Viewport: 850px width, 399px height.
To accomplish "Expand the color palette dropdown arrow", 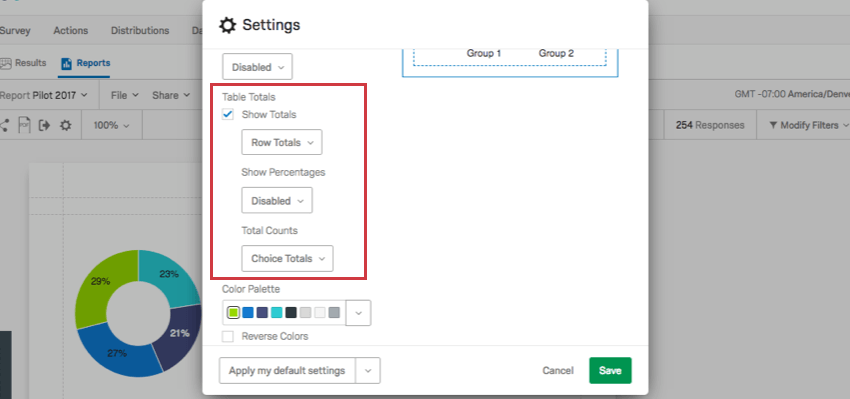I will [x=358, y=313].
